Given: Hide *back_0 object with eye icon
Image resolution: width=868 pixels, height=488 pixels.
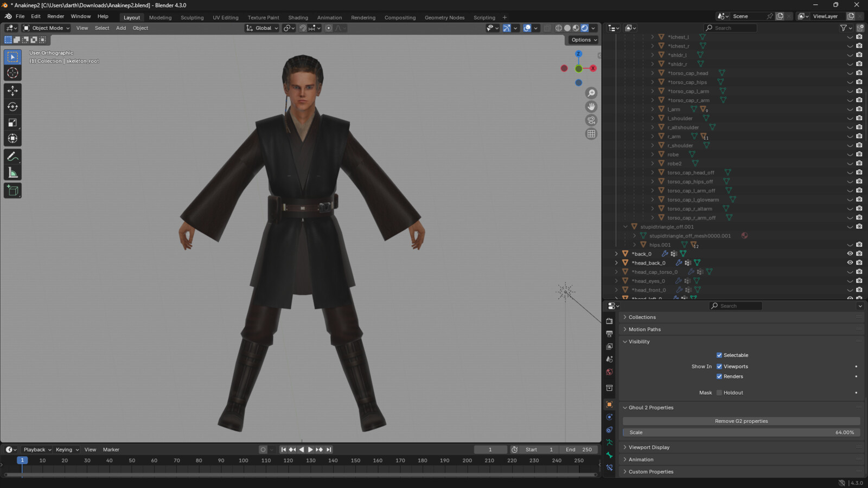Looking at the screenshot, I should (x=850, y=254).
